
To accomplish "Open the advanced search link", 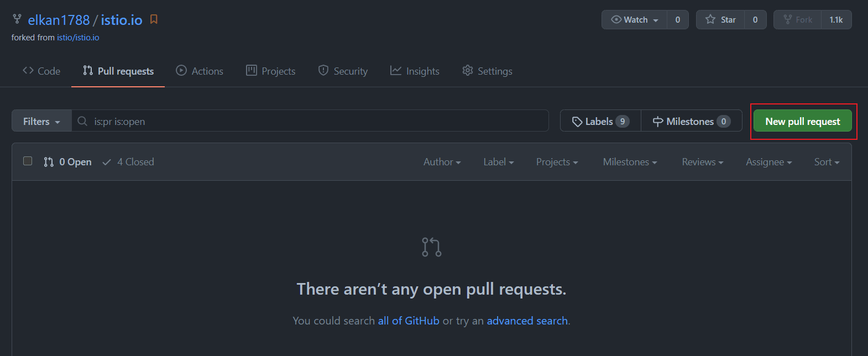I will coord(527,321).
